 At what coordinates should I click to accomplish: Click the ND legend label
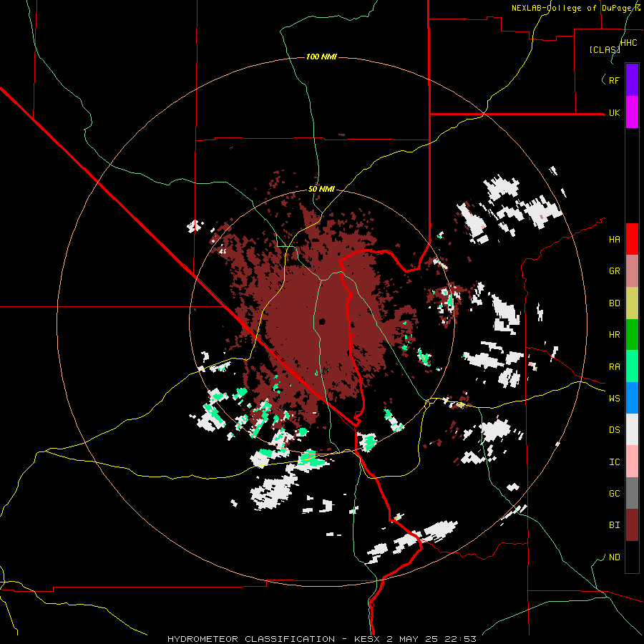tap(615, 557)
